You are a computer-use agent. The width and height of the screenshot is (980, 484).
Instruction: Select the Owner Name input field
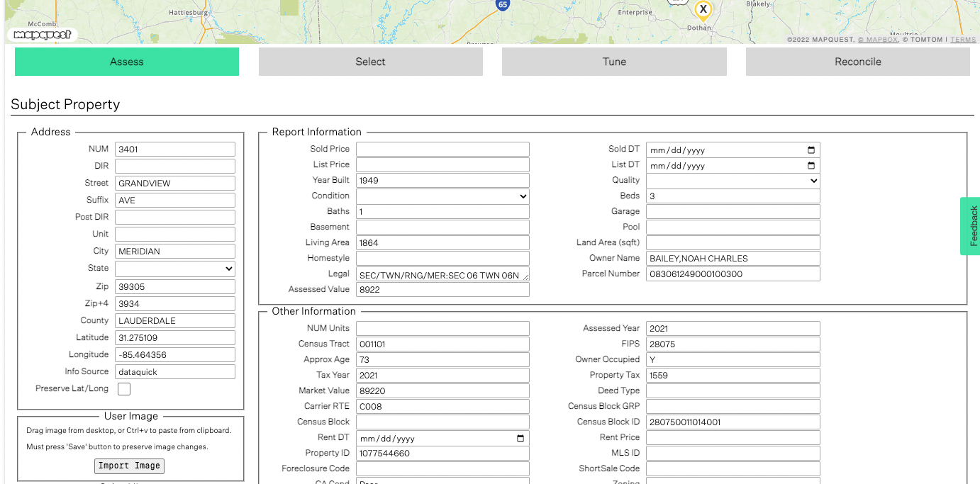click(x=733, y=258)
